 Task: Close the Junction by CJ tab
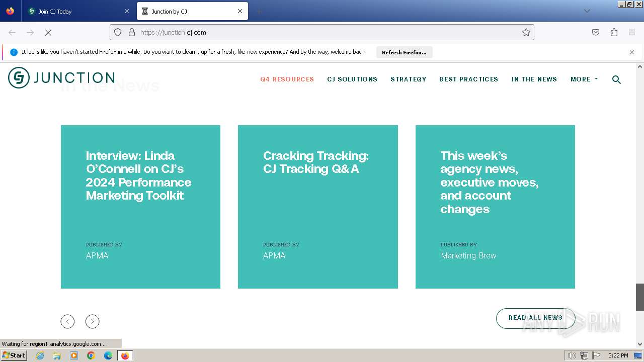(240, 11)
